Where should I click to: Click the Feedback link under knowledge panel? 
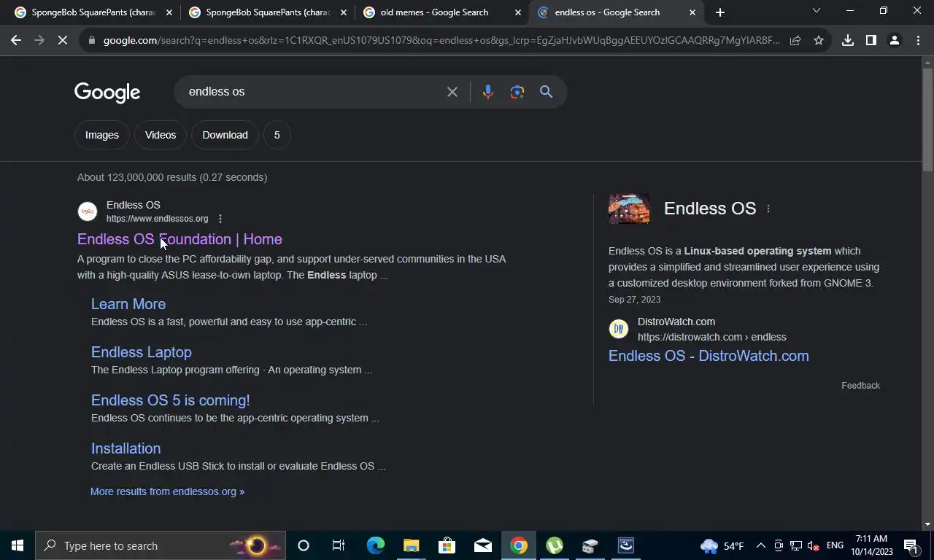[x=860, y=386]
